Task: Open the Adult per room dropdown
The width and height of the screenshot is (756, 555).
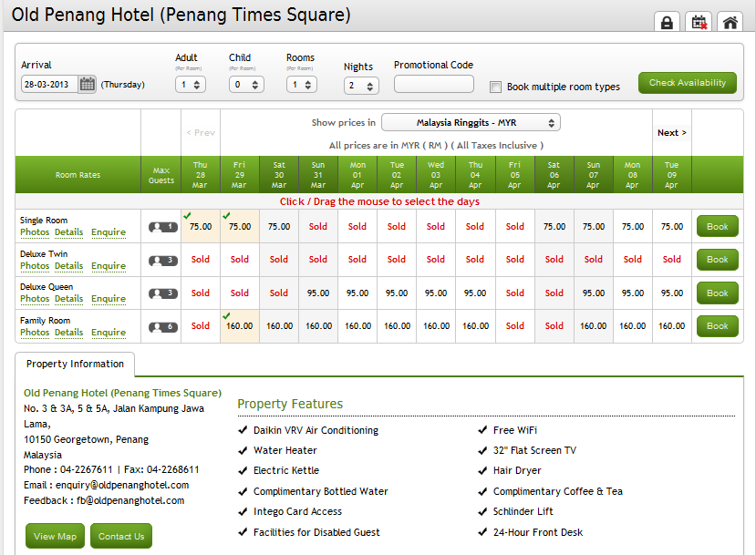Action: pos(191,85)
